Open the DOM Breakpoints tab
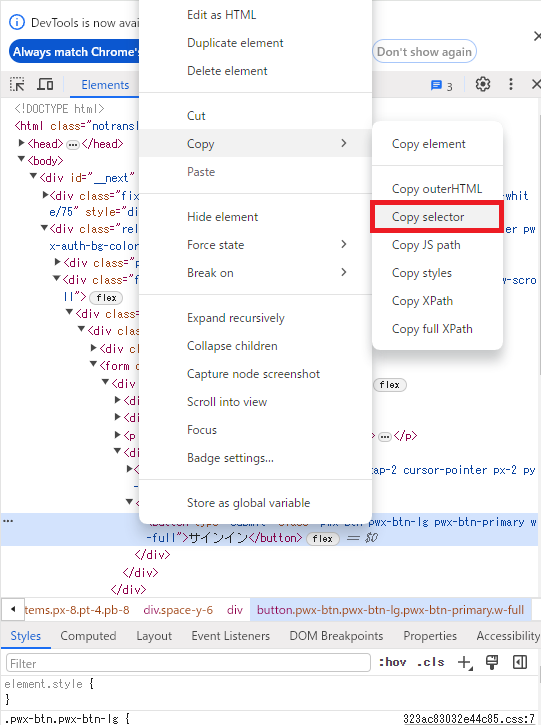Image resolution: width=541 pixels, height=725 pixels. point(336,636)
